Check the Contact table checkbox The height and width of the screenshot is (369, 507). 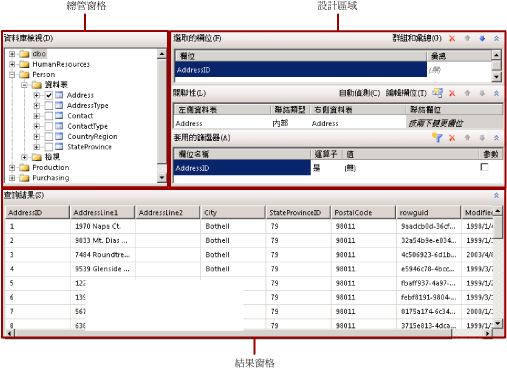(49, 116)
